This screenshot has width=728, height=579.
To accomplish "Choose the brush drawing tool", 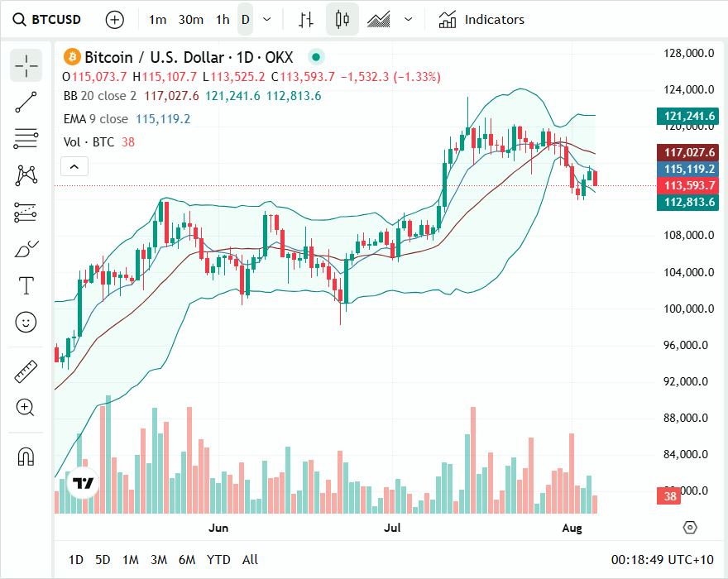I will 26,248.
